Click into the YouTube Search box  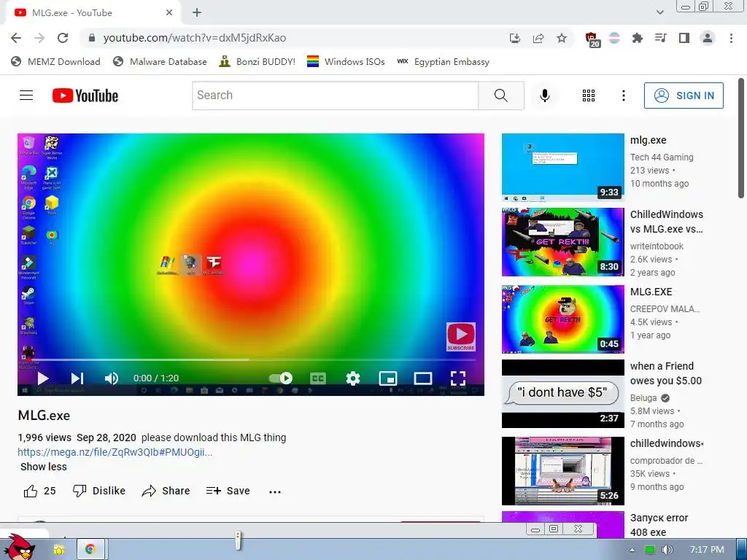335,96
